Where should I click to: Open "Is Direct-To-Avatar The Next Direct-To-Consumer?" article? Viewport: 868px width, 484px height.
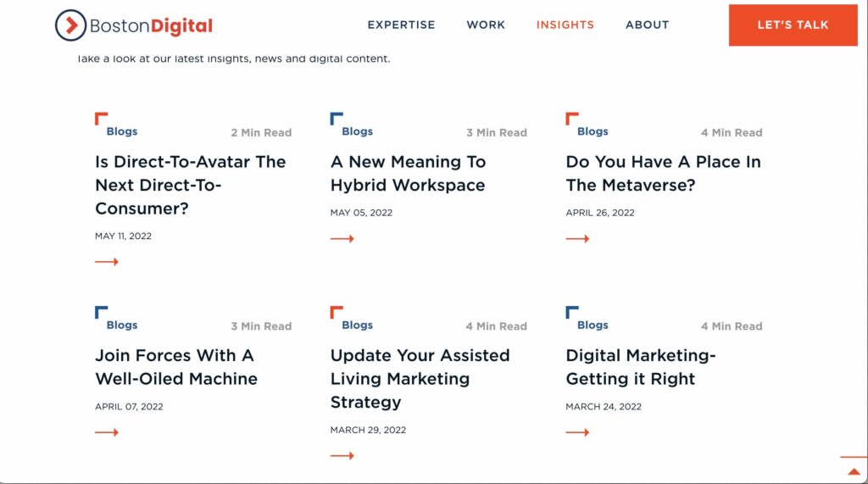pyautogui.click(x=190, y=185)
